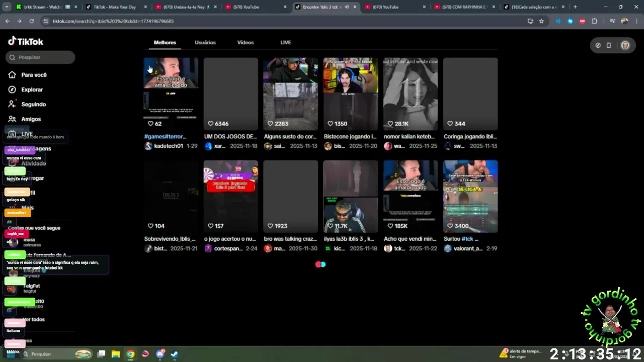Click the 'Acho que vendi min...' caption
The width and height of the screenshot is (644, 362).
(x=410, y=239)
